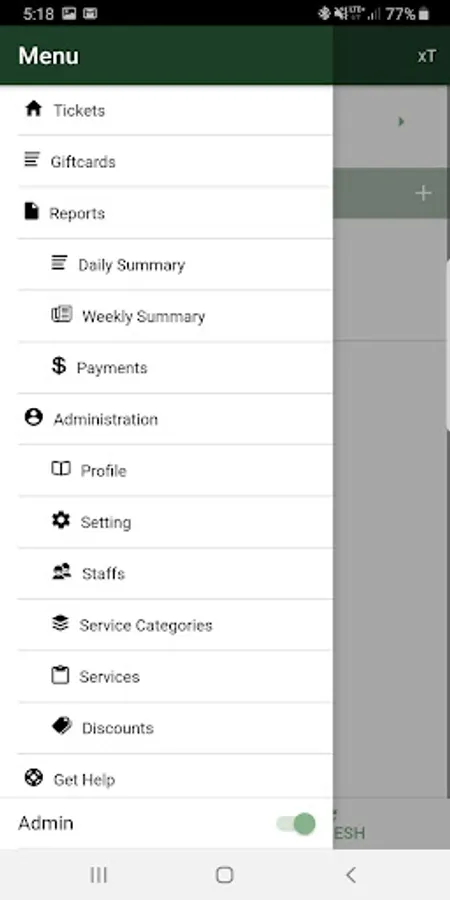
Task: Tap the plus button behind the menu
Action: point(423,193)
